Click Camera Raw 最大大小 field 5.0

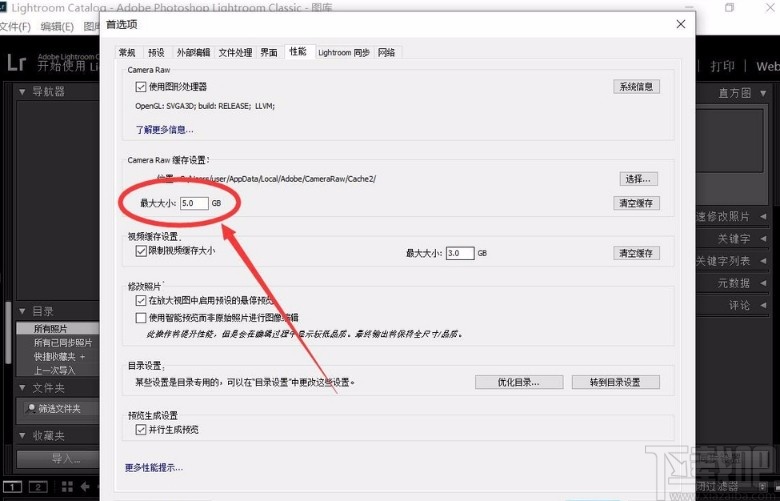194,203
